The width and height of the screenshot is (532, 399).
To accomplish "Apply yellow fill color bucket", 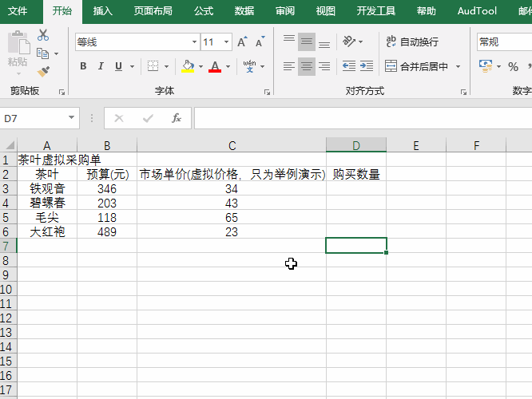I will coord(188,66).
